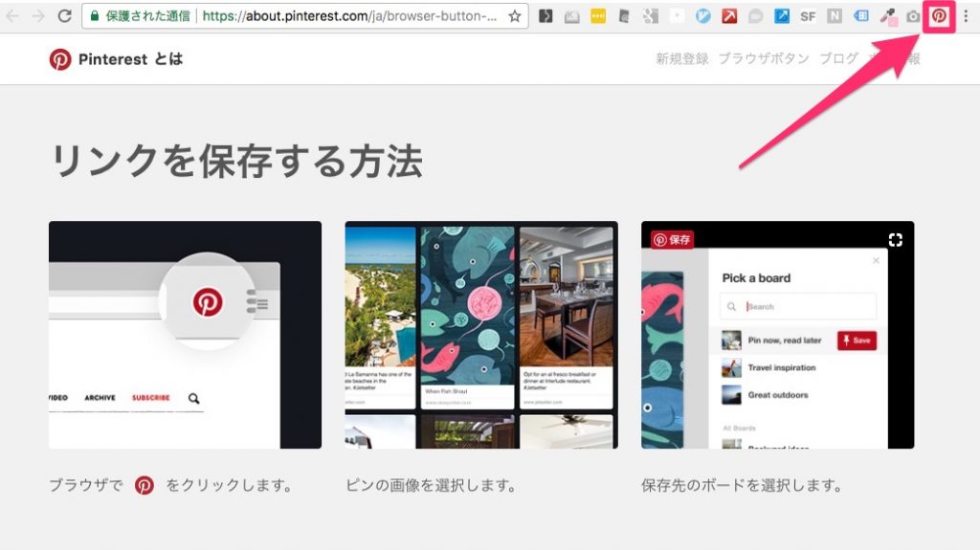Open the 新規登録 sign-up link
The width and height of the screenshot is (980, 550).
pos(681,58)
